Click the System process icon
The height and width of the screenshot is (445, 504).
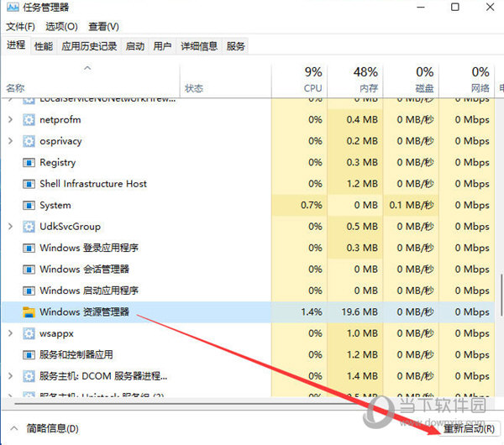pyautogui.click(x=29, y=206)
